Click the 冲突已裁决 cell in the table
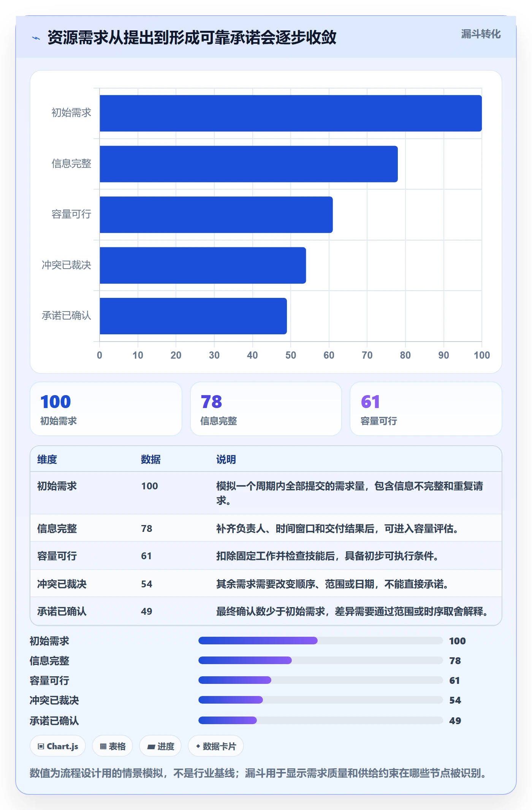The width and height of the screenshot is (532, 810). click(x=62, y=584)
